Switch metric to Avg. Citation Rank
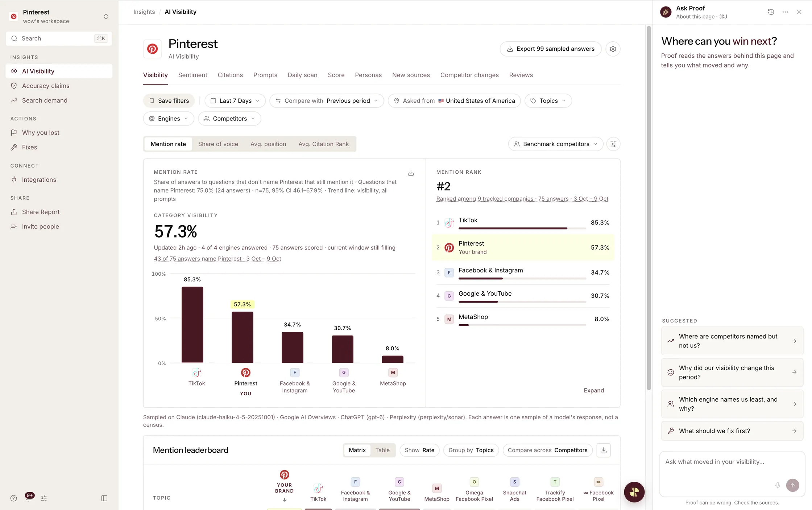 323,144
